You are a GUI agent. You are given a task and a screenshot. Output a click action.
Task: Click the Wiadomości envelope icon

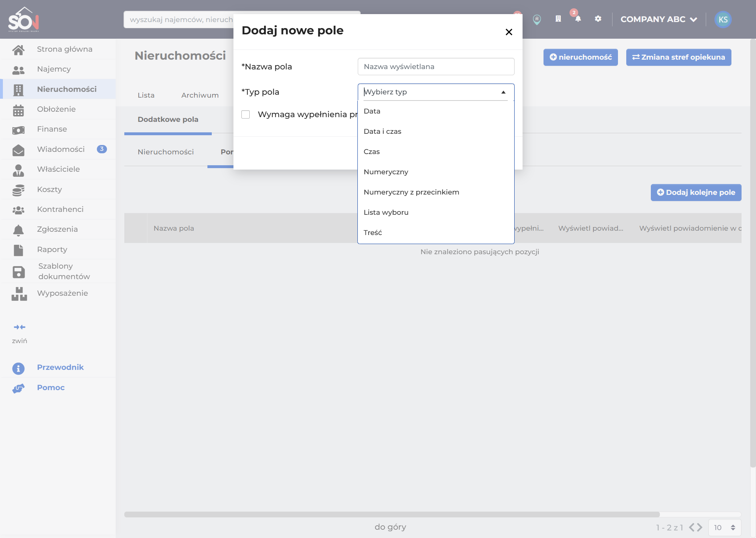coord(18,150)
